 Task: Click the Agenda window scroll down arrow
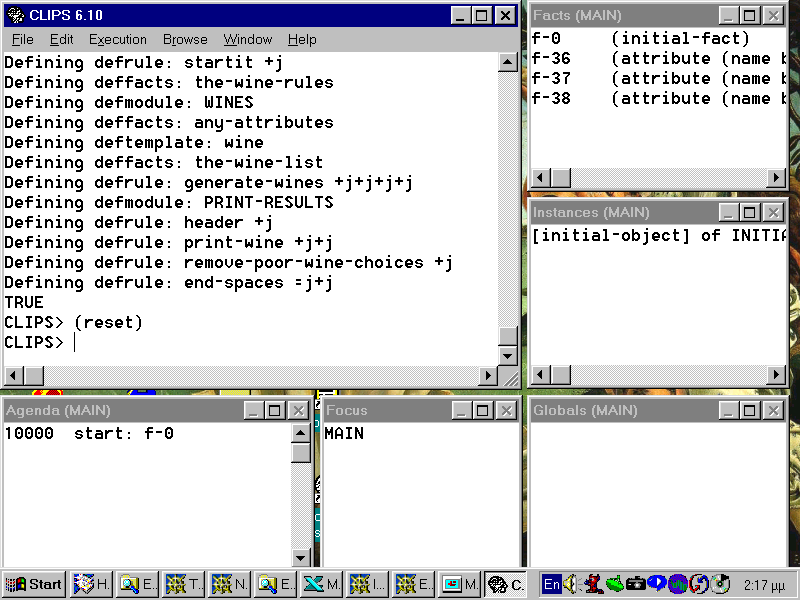[301, 557]
